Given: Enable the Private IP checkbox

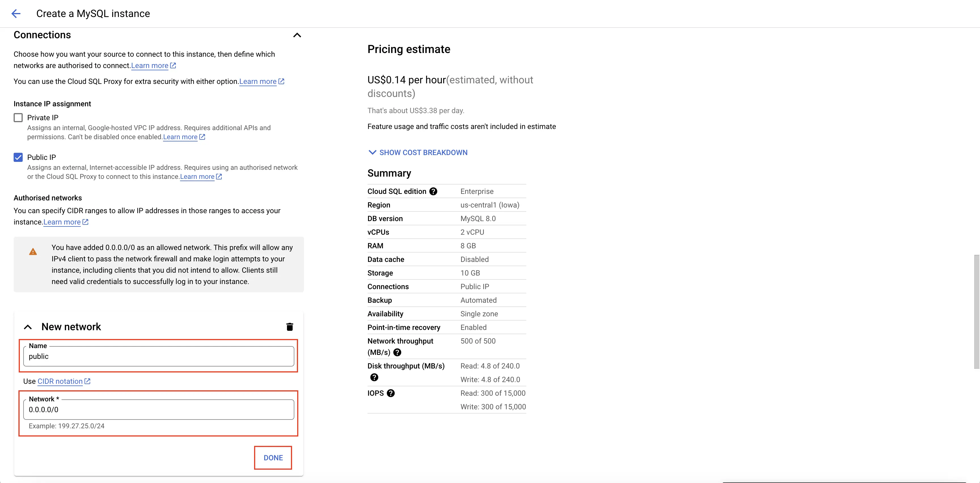Looking at the screenshot, I should (x=18, y=118).
